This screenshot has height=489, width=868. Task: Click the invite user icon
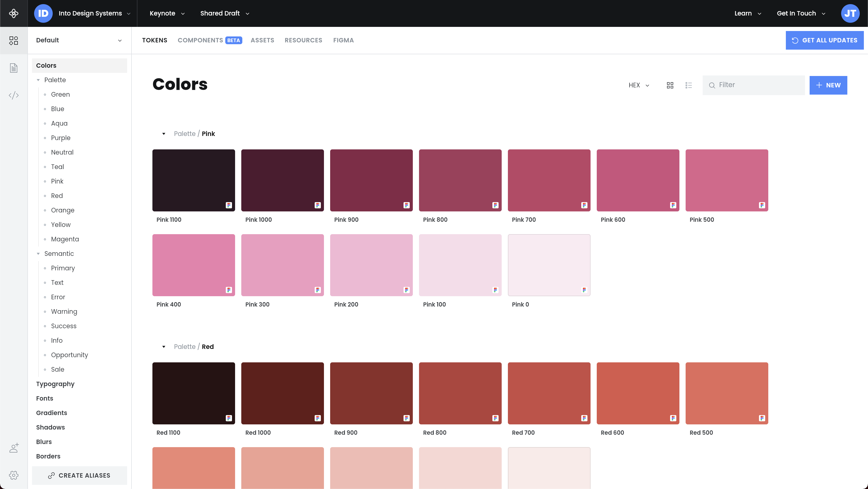pyautogui.click(x=13, y=448)
